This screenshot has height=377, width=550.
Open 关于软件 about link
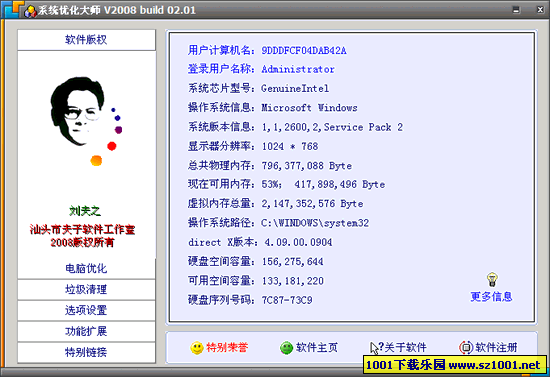[x=405, y=348]
